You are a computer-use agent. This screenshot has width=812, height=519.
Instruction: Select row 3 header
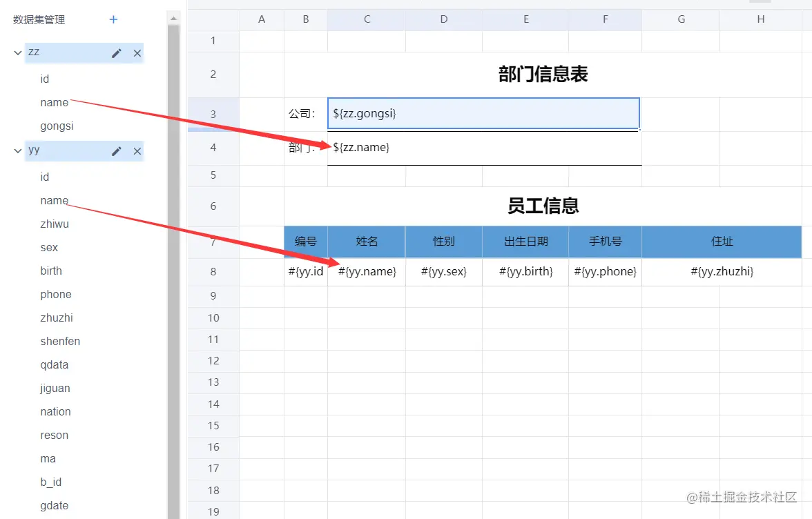[213, 114]
